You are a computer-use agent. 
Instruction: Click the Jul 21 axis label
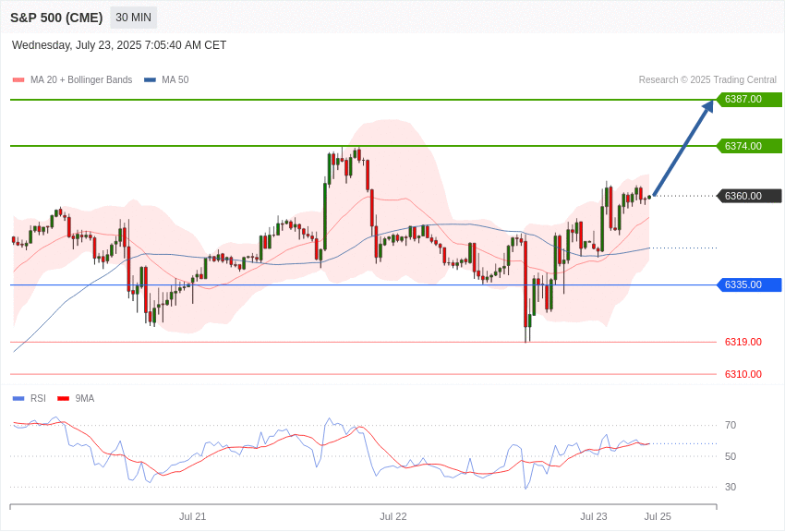pos(193,517)
